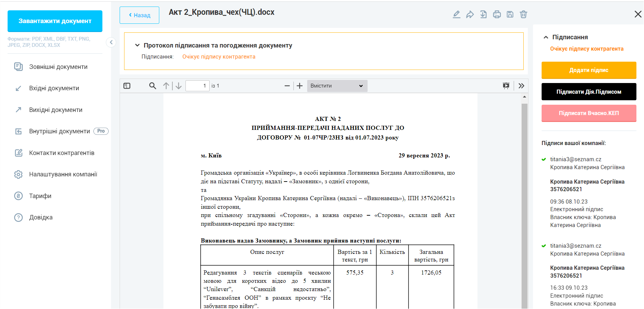Viewport: 644px width, 309px height.
Task: Click the share arrow icon
Action: tap(470, 14)
